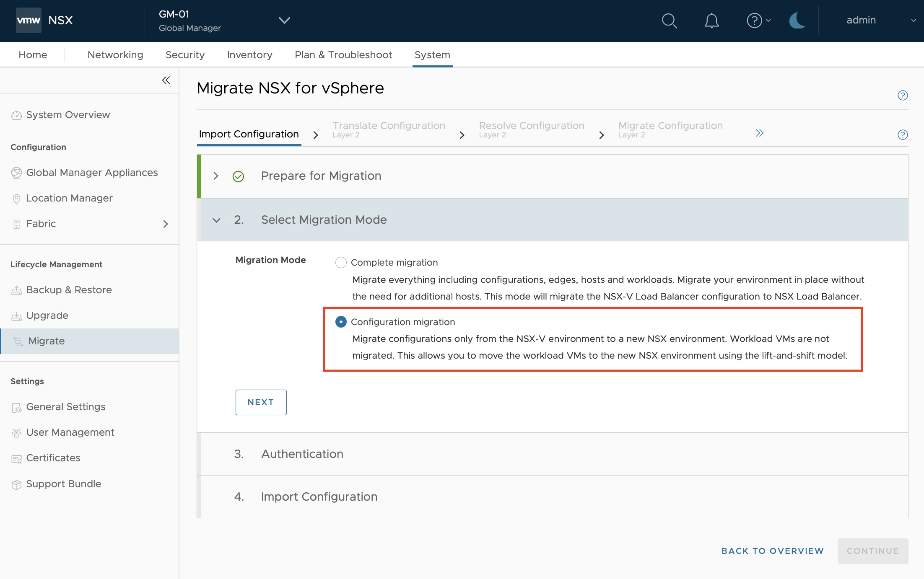
Task: Click BACK TO OVERVIEW link
Action: 772,551
